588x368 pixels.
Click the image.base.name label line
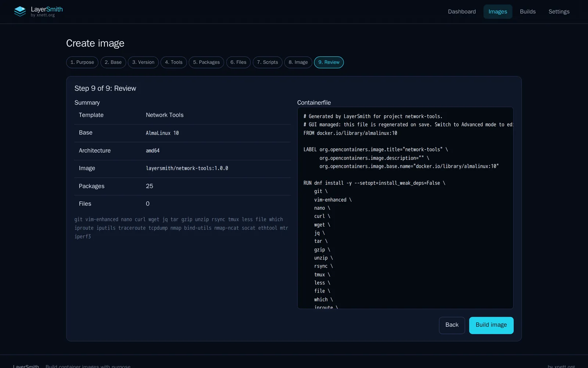409,166
